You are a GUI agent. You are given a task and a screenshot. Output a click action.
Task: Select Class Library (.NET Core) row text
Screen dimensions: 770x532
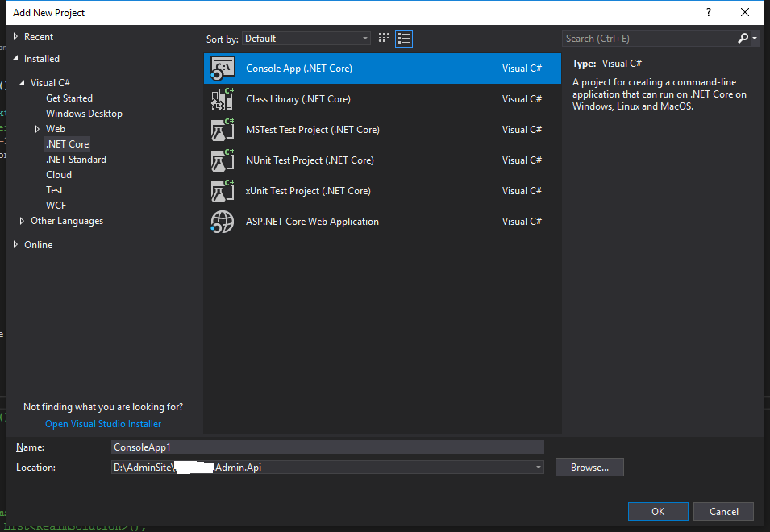point(298,99)
